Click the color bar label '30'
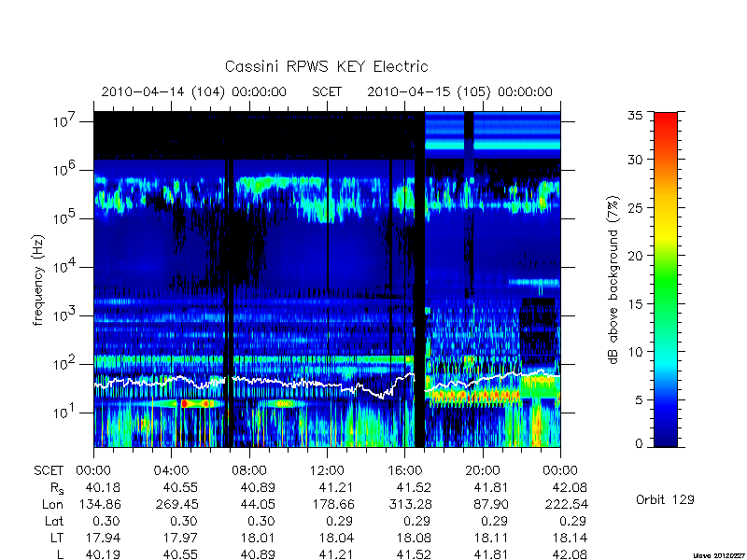747x560 pixels. [635, 159]
